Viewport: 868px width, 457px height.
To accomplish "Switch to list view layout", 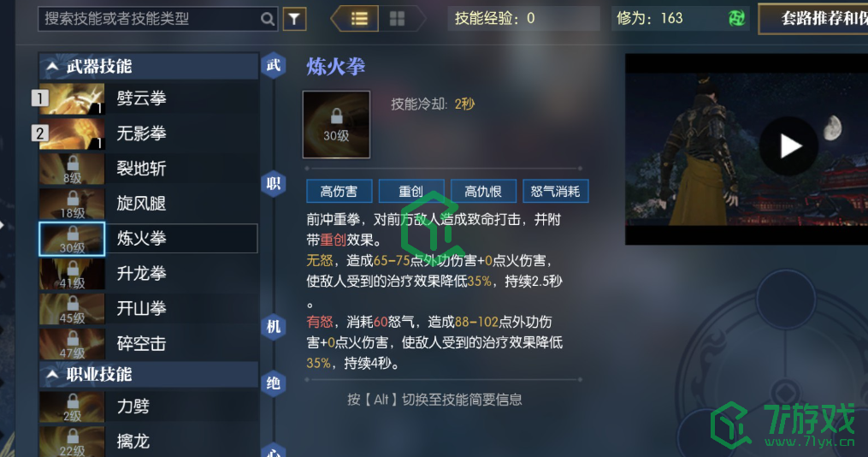I will 360,19.
